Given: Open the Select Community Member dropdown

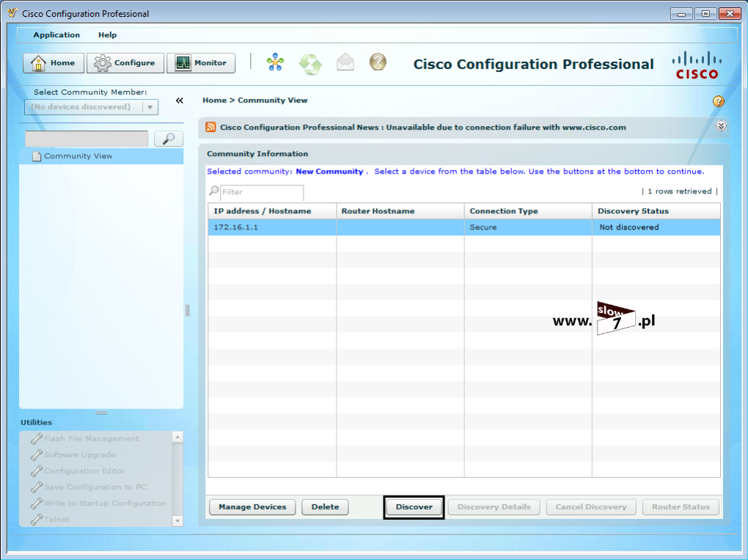Looking at the screenshot, I should (x=91, y=107).
